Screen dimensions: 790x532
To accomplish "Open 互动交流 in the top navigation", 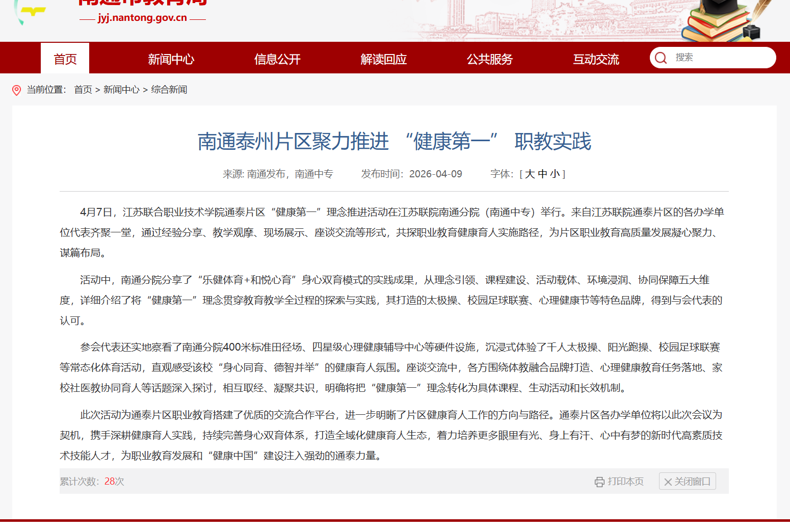I will pyautogui.click(x=596, y=59).
